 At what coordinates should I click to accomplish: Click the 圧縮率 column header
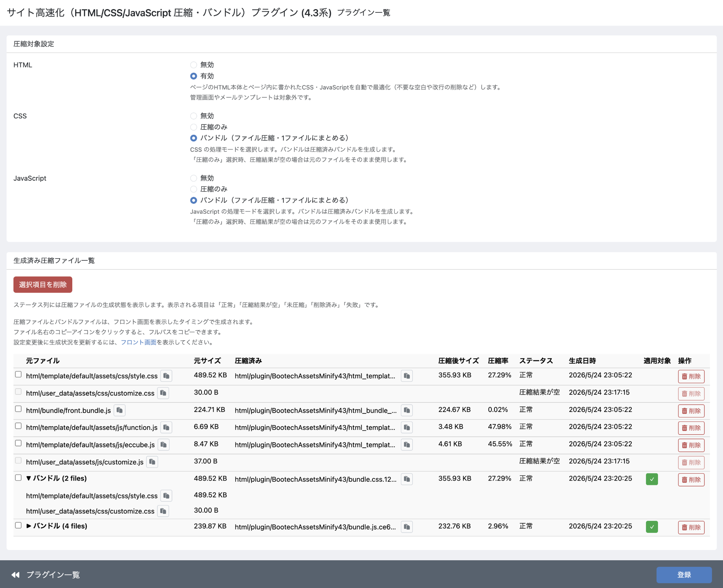[498, 361]
